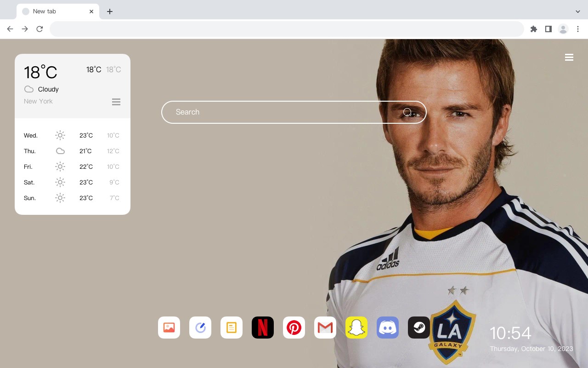Open the browser profile avatar
Image resolution: width=588 pixels, height=368 pixels.
coord(563,29)
